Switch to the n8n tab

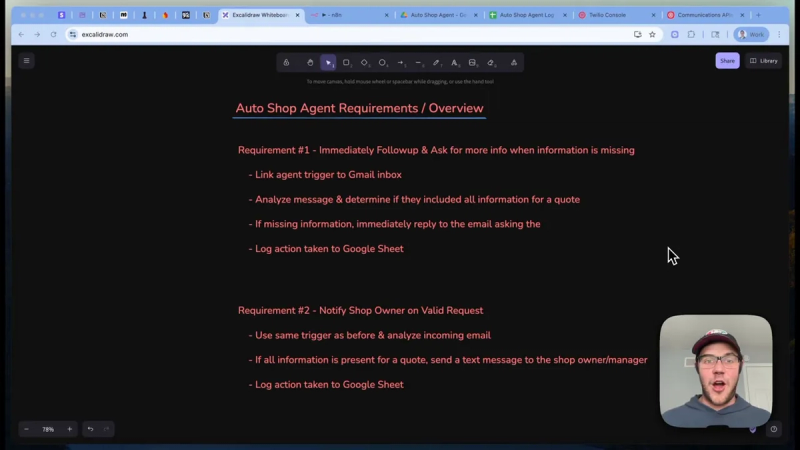point(349,15)
